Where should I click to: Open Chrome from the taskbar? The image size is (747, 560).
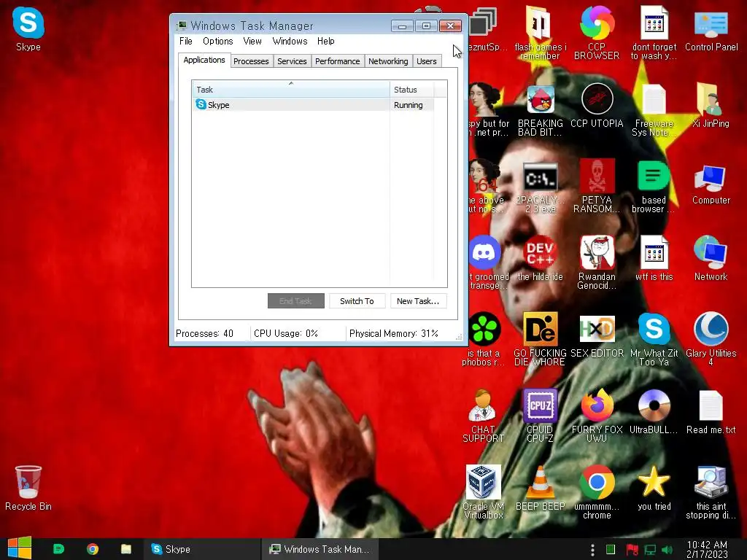coord(93,549)
